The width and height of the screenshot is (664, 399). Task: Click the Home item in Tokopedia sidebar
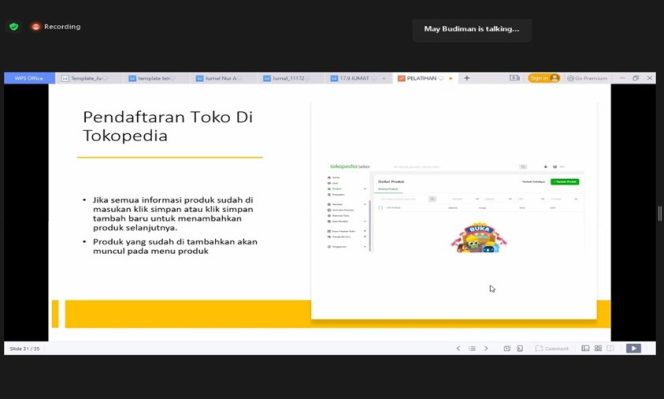[334, 177]
